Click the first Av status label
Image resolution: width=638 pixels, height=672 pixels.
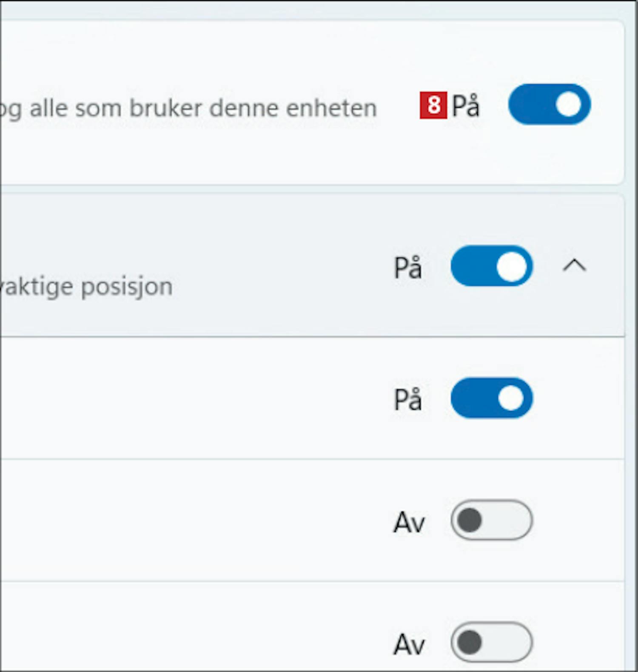pos(409,522)
